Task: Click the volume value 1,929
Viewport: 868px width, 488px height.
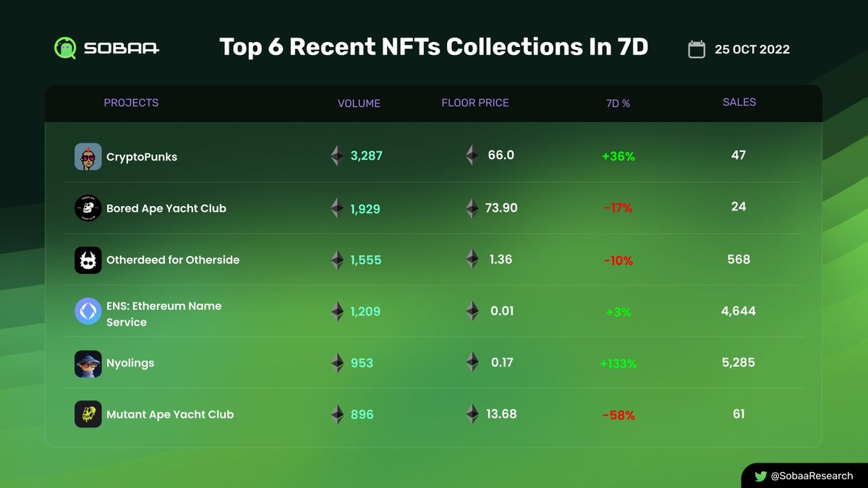Action: tap(365, 209)
